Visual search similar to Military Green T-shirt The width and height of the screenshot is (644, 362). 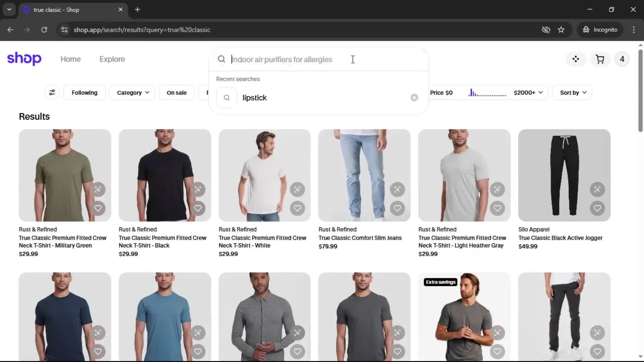pos(98,189)
